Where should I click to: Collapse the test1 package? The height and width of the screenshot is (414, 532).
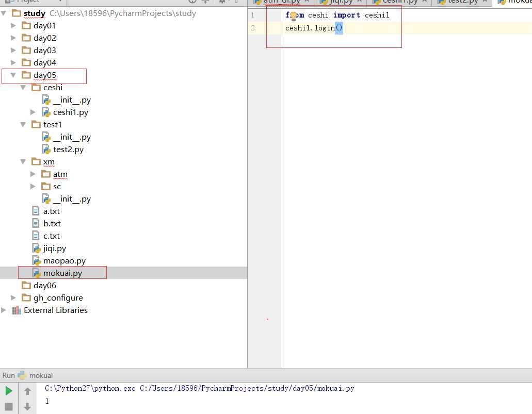pyautogui.click(x=23, y=124)
